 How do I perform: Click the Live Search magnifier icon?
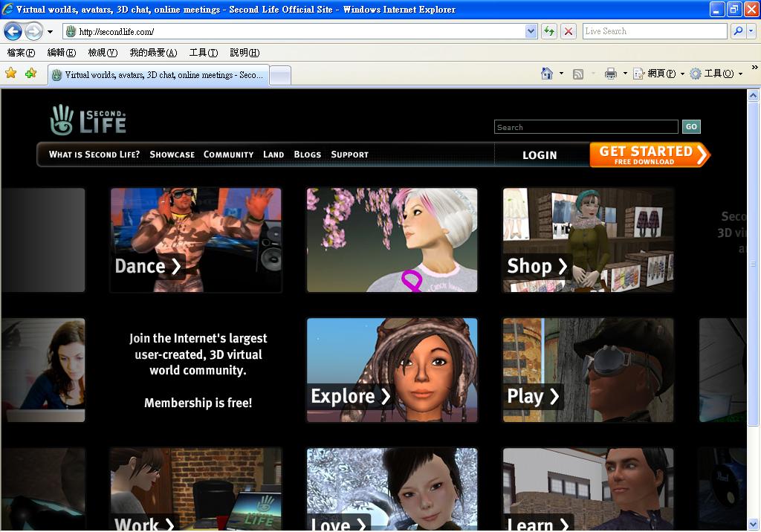coord(737,31)
